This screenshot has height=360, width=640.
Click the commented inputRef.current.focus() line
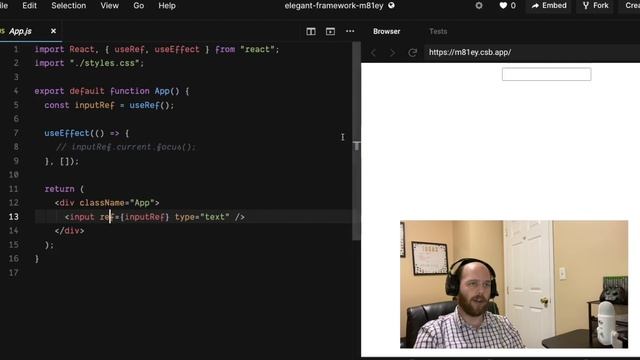126,147
